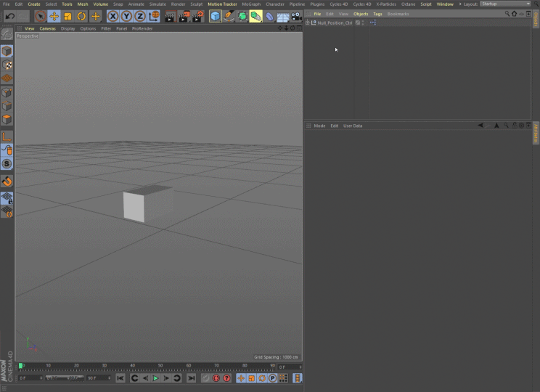The image size is (540, 392).
Task: Toggle Viewport Solo S icon
Action: [7, 163]
